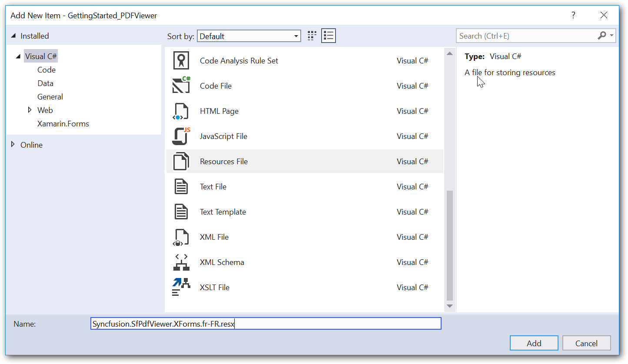This screenshot has width=628, height=364.
Task: Select the XML Schema icon
Action: point(181,262)
